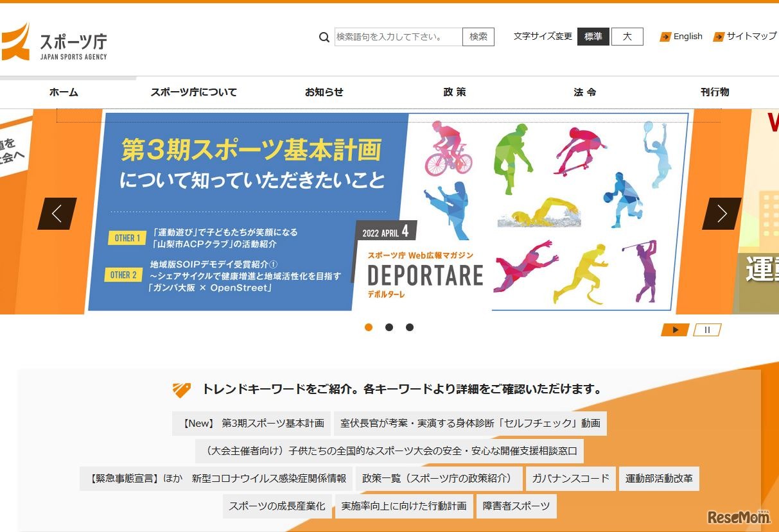Pause the carousel slideshow

(706, 329)
